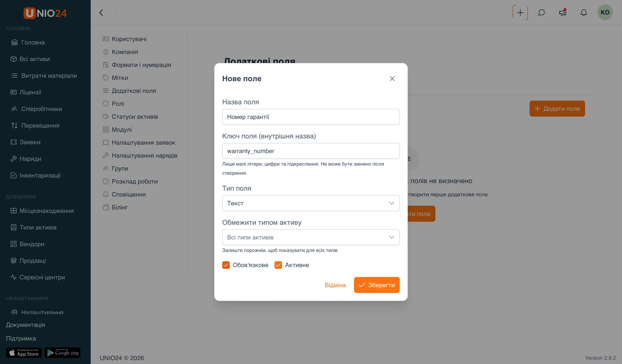Image resolution: width=622 pixels, height=364 pixels.
Task: Close the Нове поле dialog
Action: point(392,78)
